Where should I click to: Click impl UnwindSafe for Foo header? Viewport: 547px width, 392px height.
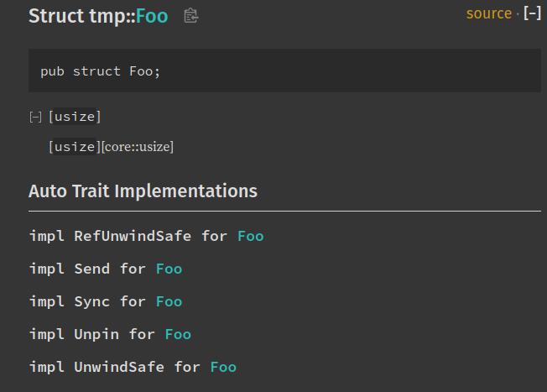(x=133, y=367)
